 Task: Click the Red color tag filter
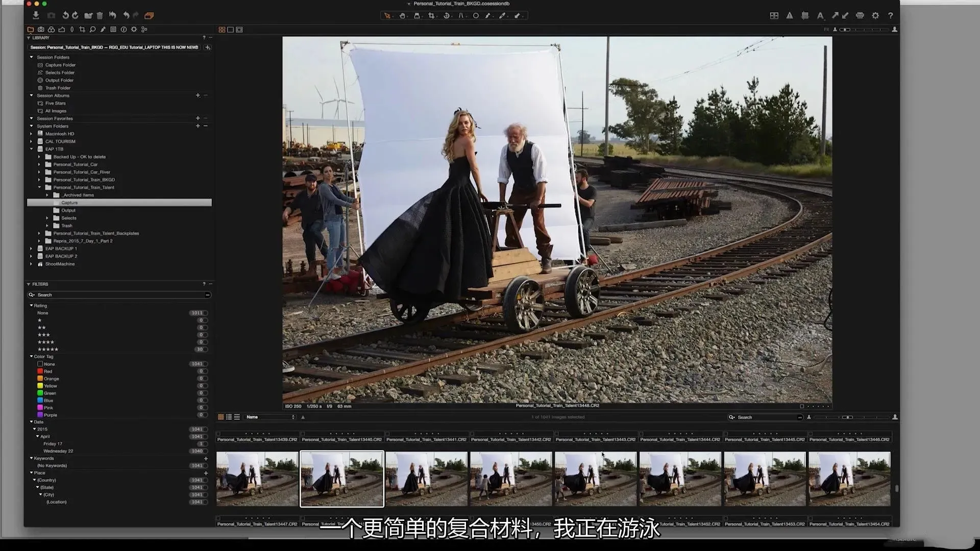47,371
